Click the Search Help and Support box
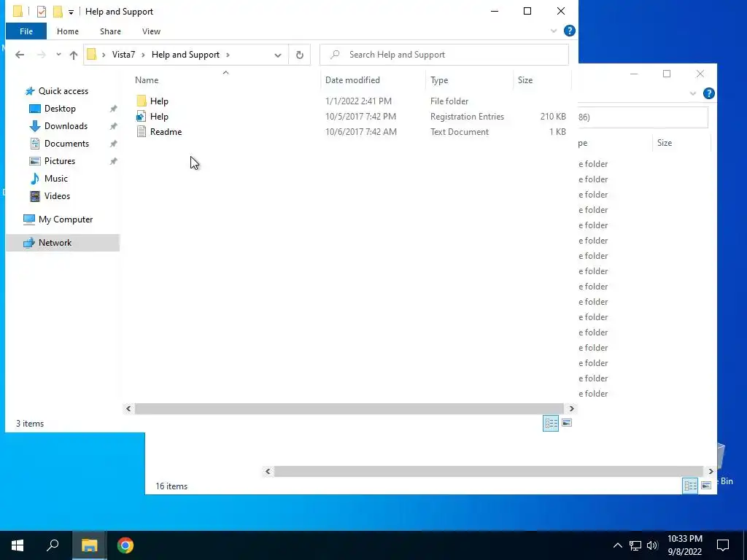The height and width of the screenshot is (560, 747). click(x=444, y=55)
